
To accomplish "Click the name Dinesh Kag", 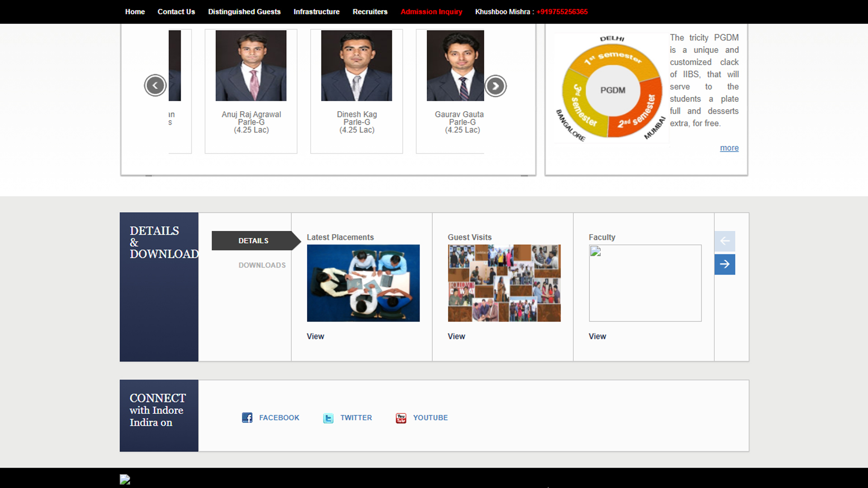I will [x=357, y=114].
